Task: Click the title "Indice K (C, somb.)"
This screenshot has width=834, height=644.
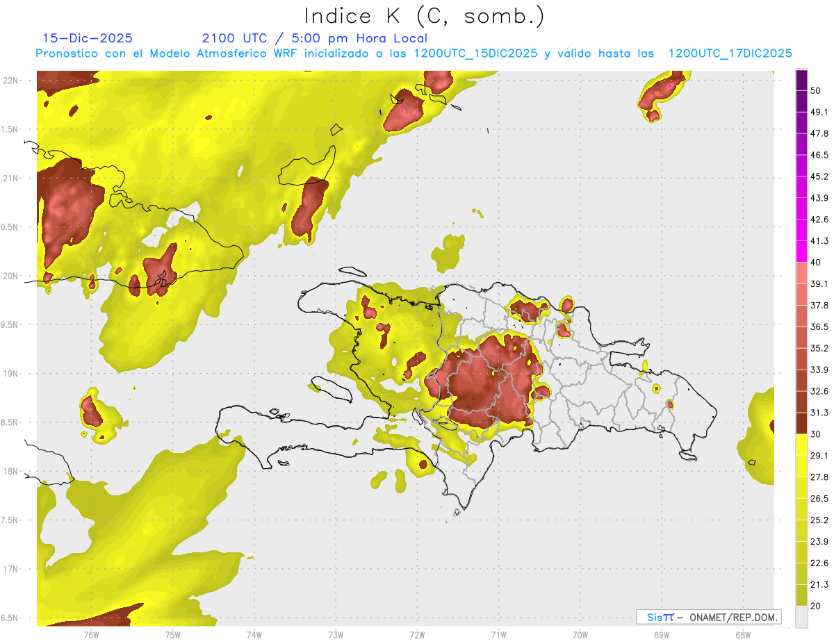Action: point(423,16)
